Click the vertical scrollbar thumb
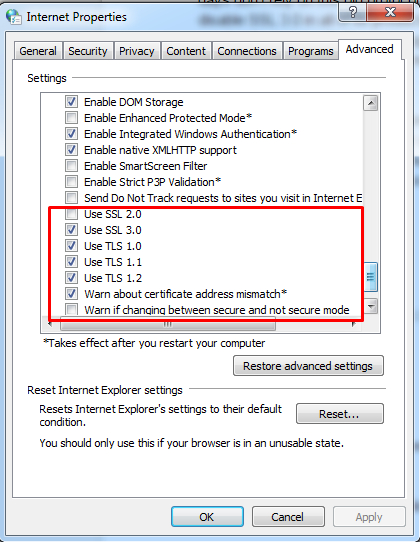The width and height of the screenshot is (420, 542). pos(371,277)
